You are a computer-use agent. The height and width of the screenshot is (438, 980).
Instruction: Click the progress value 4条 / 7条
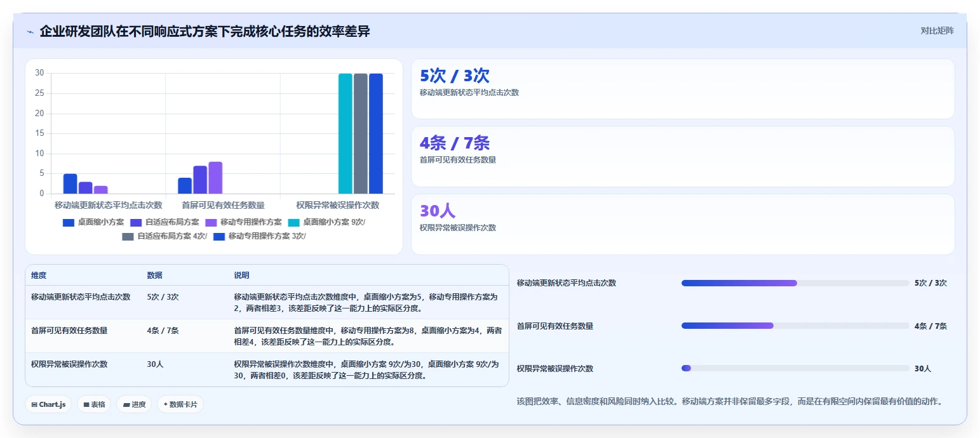(x=930, y=326)
